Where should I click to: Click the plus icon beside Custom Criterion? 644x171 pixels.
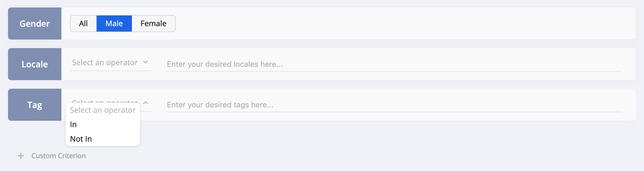tap(21, 156)
